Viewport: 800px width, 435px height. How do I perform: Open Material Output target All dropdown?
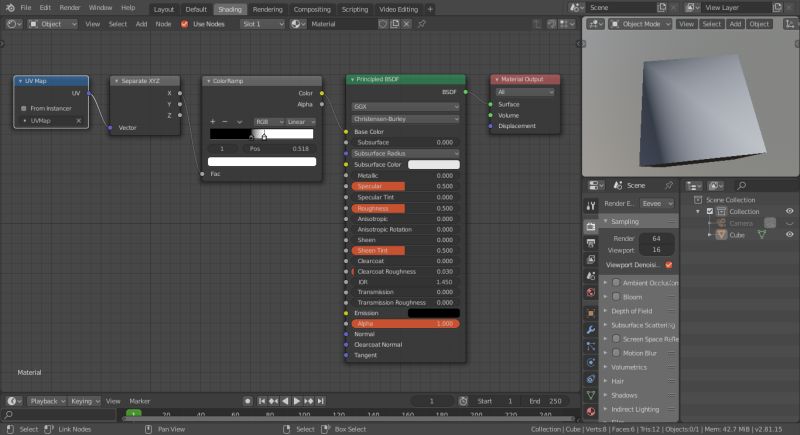[x=524, y=92]
